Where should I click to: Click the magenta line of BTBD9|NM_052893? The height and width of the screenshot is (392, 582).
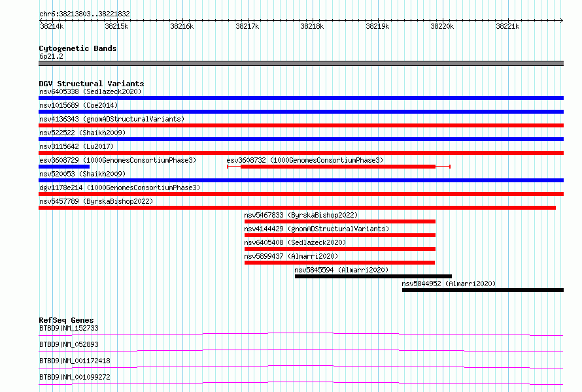click(301, 350)
